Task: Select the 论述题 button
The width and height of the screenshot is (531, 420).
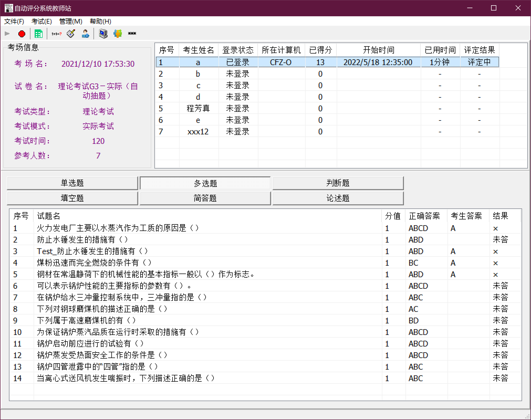Action: [338, 198]
